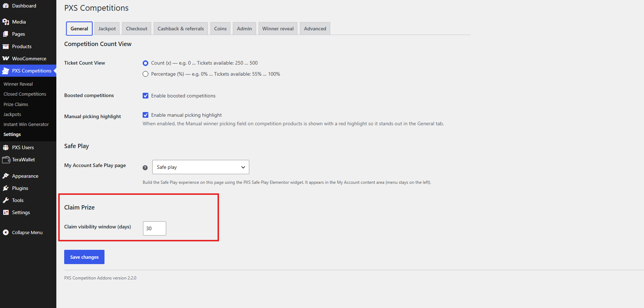Image resolution: width=644 pixels, height=308 pixels.
Task: Click the WooCommerce logo icon
Action: coord(6,59)
